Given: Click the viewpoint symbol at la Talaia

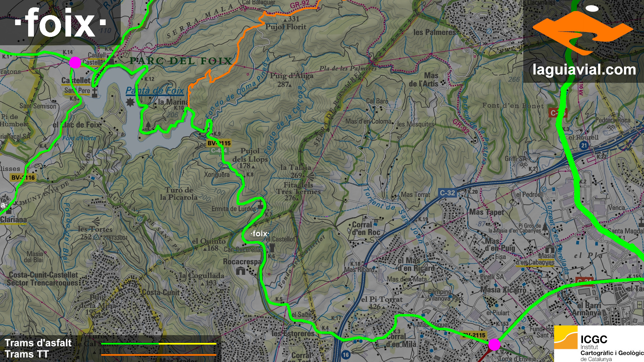Looking at the screenshot, I should [311, 176].
